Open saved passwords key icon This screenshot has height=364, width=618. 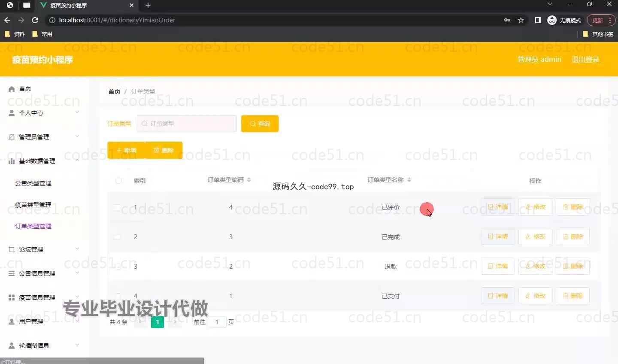[x=507, y=20]
